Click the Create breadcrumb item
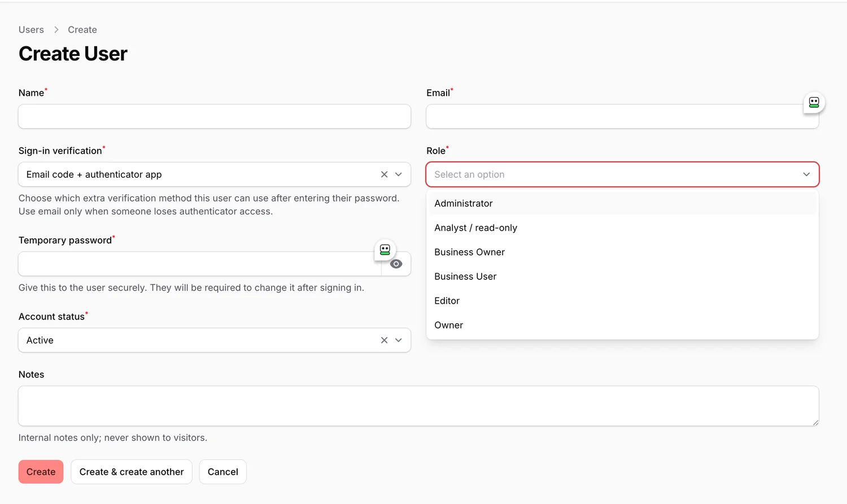Screen dimensions: 847x504 [82, 30]
